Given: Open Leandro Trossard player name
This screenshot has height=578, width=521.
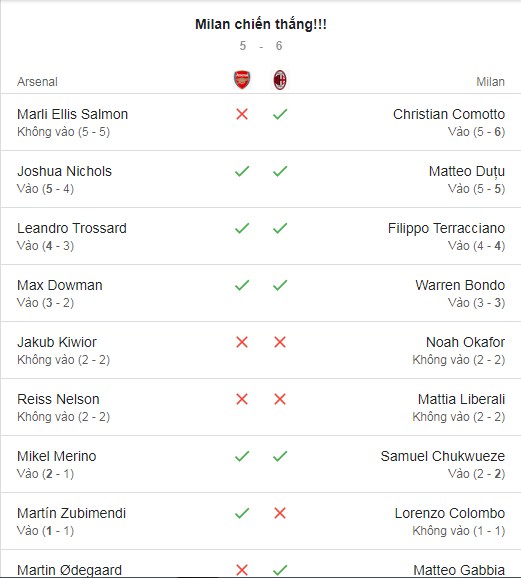Looking at the screenshot, I should point(72,228).
